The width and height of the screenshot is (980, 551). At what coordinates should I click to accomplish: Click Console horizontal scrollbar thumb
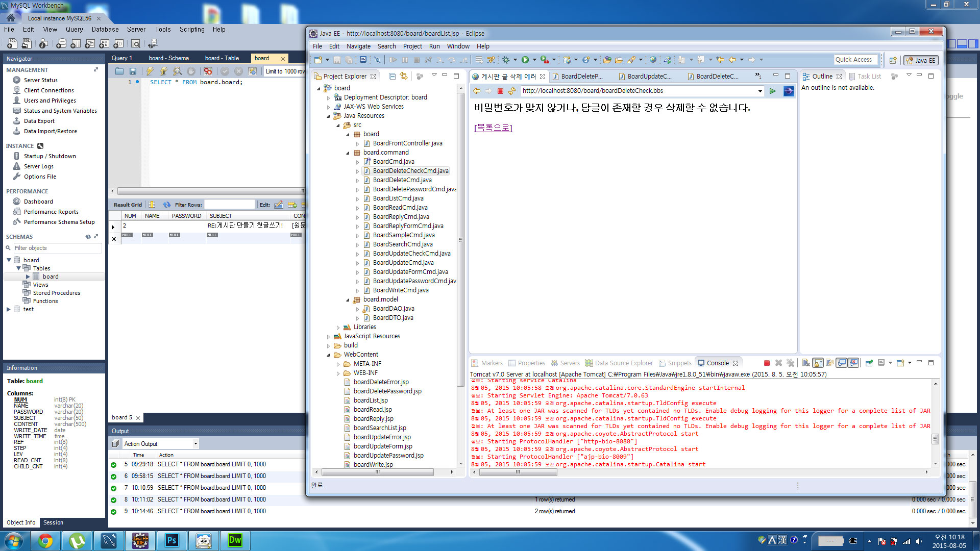(x=518, y=472)
